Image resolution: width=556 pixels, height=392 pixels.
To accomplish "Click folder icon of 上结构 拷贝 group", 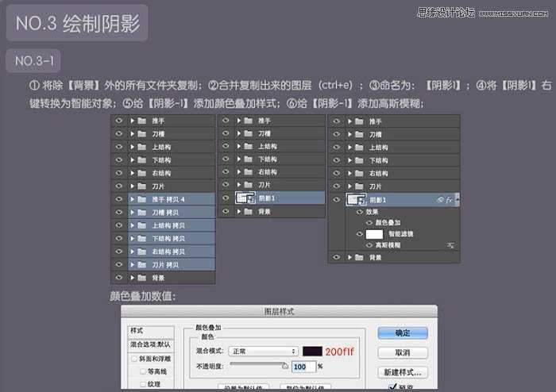I will [142, 225].
